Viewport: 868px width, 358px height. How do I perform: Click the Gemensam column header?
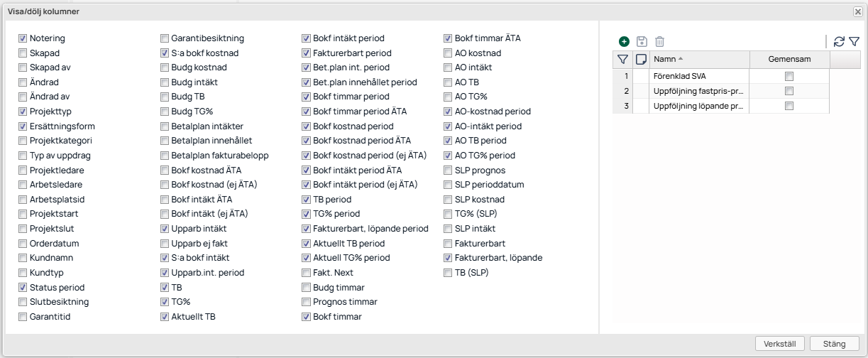tap(789, 60)
